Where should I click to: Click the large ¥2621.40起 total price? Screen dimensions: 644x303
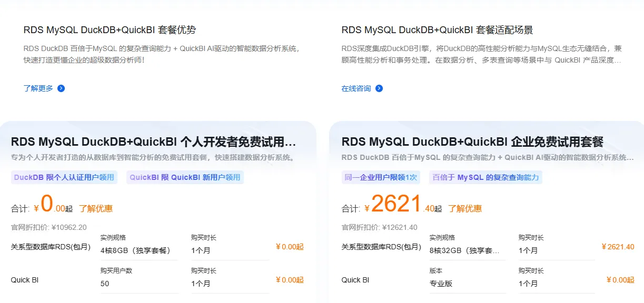[x=403, y=205]
